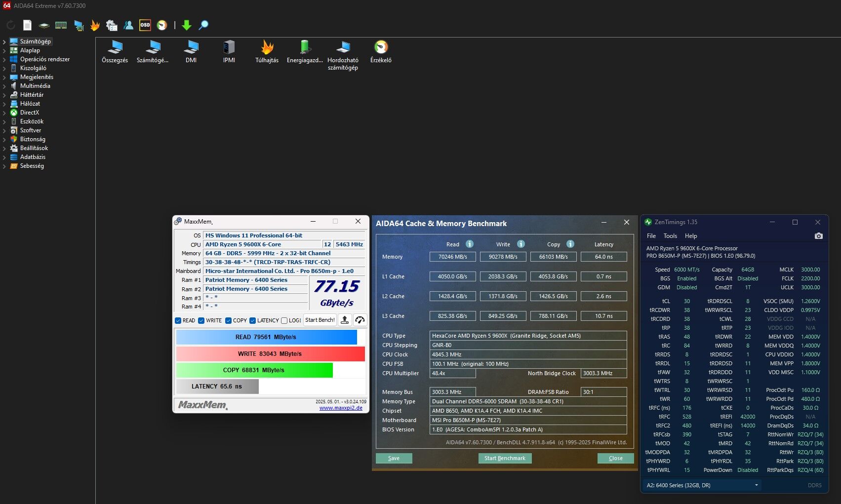Click the Copy info icon in AIDA64 benchmark
The image size is (841, 504).
click(x=570, y=244)
